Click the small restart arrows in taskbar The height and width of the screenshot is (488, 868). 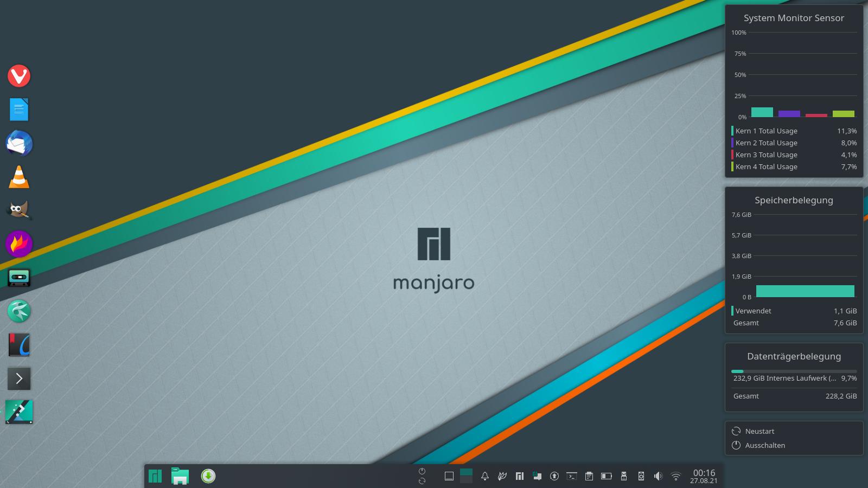422,481
